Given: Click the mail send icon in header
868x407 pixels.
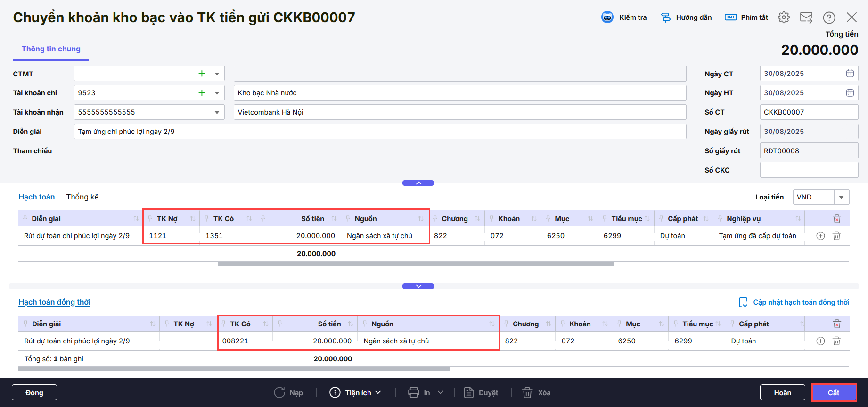Looking at the screenshot, I should point(806,17).
